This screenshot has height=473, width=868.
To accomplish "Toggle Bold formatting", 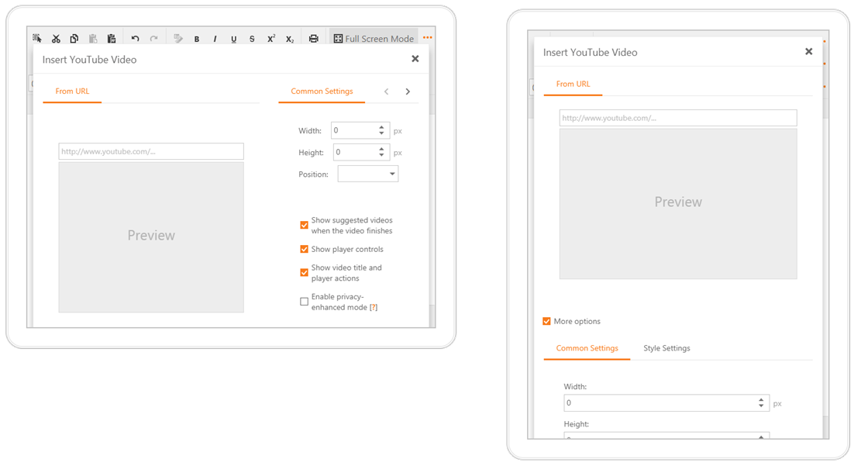I will [197, 40].
